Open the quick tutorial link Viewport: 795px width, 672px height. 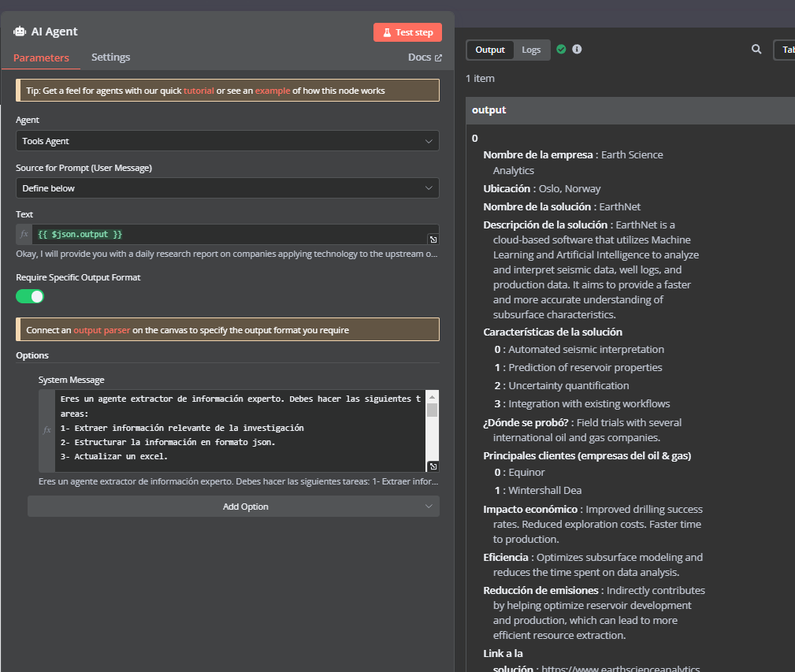(x=199, y=91)
